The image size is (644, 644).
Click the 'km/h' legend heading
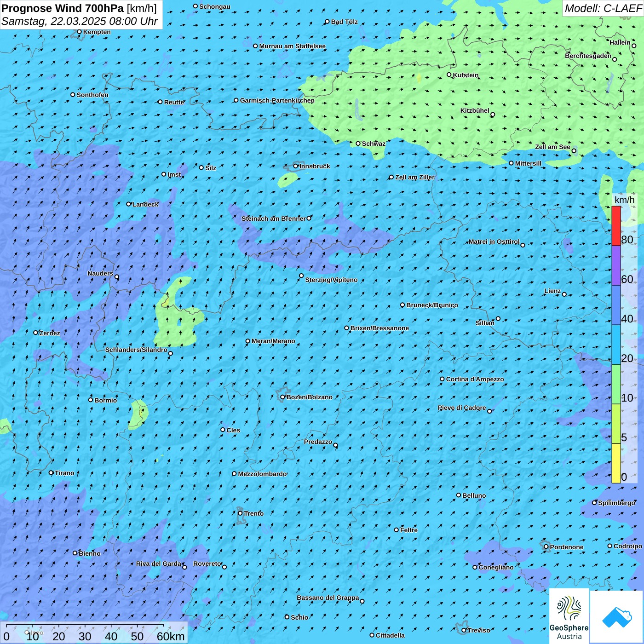624,200
